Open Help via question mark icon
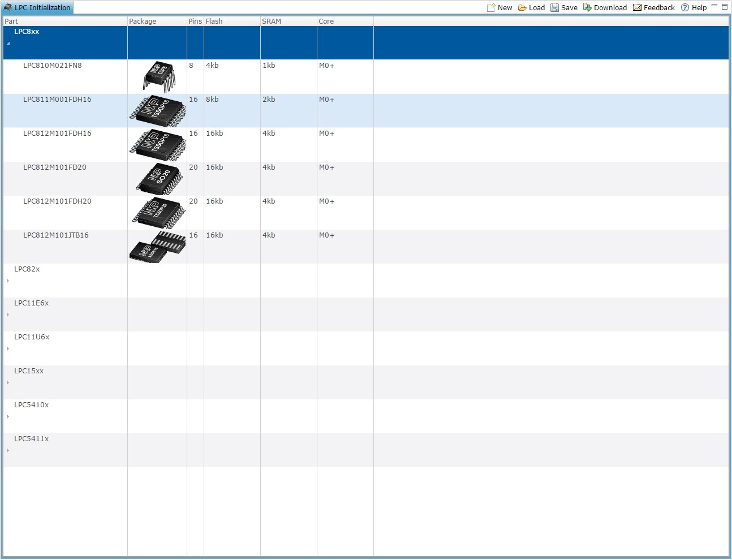Screen dimensions: 732x560 point(685,8)
